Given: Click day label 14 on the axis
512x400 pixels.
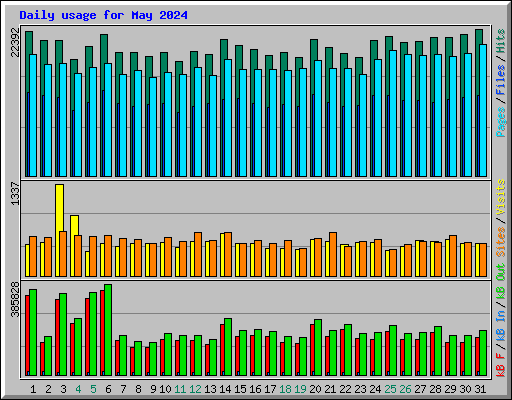Looking at the screenshot, I should coord(225,389).
